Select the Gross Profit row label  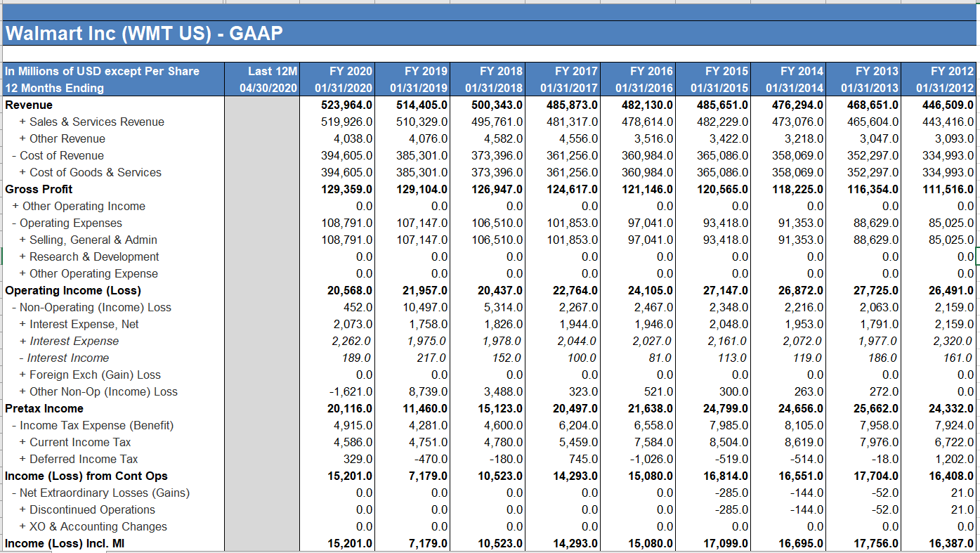34,189
